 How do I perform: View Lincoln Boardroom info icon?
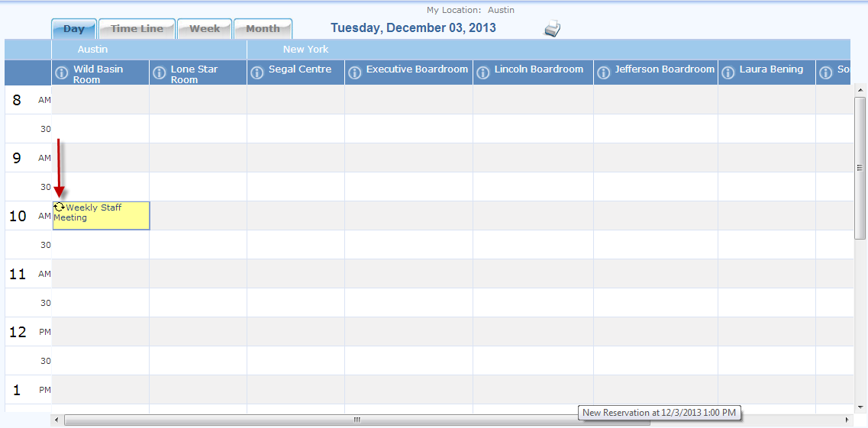click(483, 72)
